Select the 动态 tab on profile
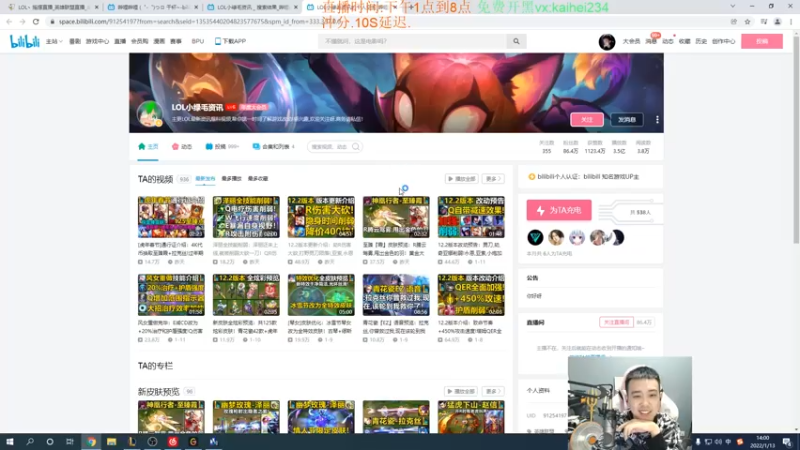Viewport: 800px width, 450px height. click(182, 146)
